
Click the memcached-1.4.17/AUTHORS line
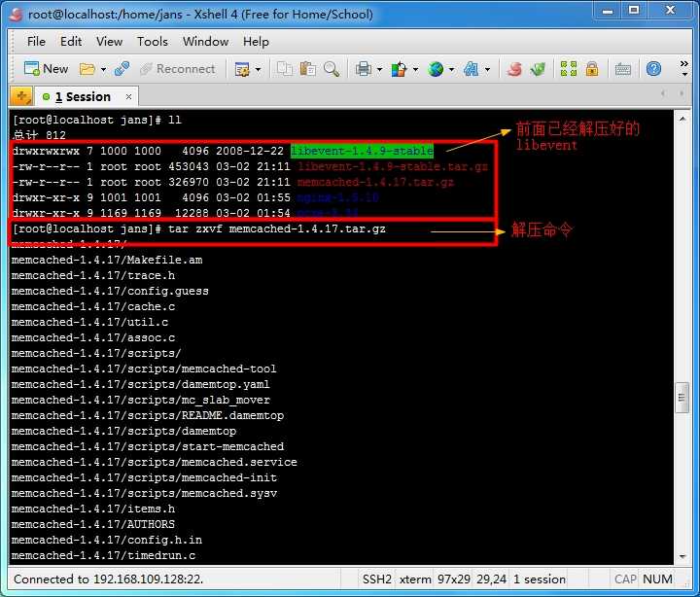[x=93, y=524]
